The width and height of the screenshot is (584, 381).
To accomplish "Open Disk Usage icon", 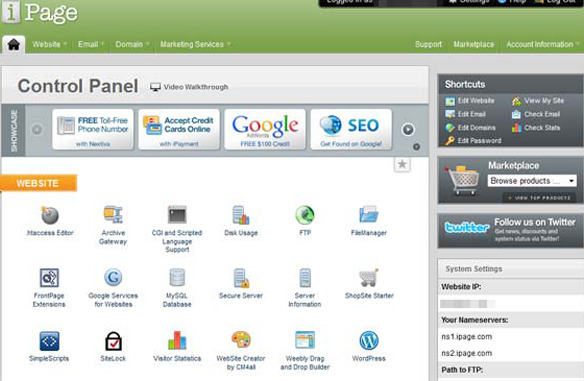I will (x=241, y=215).
